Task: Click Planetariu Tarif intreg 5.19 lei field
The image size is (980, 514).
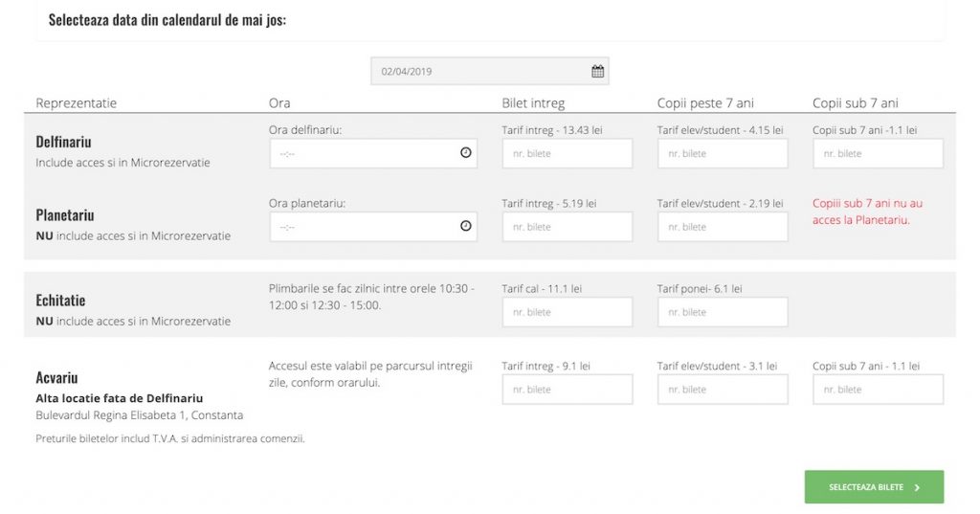Action: pyautogui.click(x=567, y=226)
